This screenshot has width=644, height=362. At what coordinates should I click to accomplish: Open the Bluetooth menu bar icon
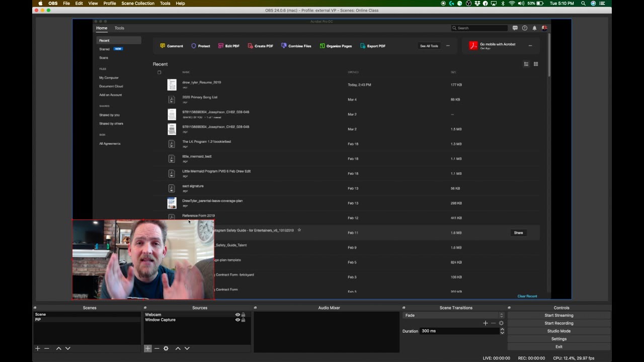point(503,3)
